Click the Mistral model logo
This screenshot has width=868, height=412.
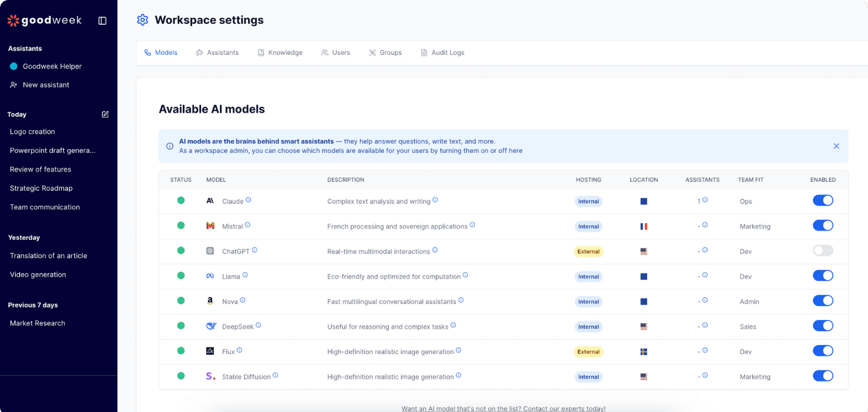coord(210,226)
